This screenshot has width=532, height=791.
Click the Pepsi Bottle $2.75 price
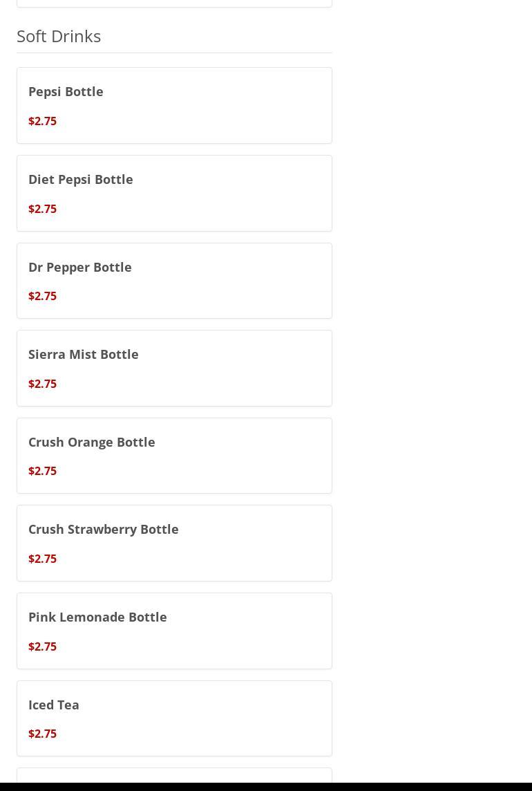point(42,121)
